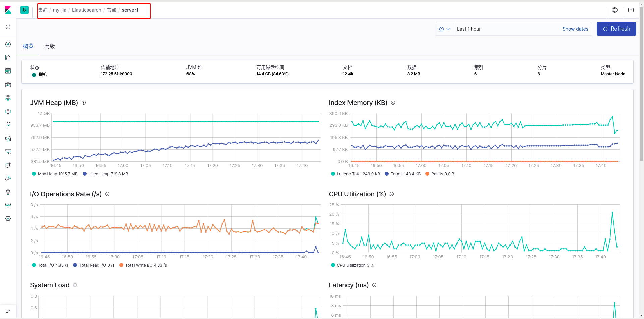The image size is (644, 319).
Task: Open Stack Monitoring heartbeat icon
Action: click(x=8, y=205)
